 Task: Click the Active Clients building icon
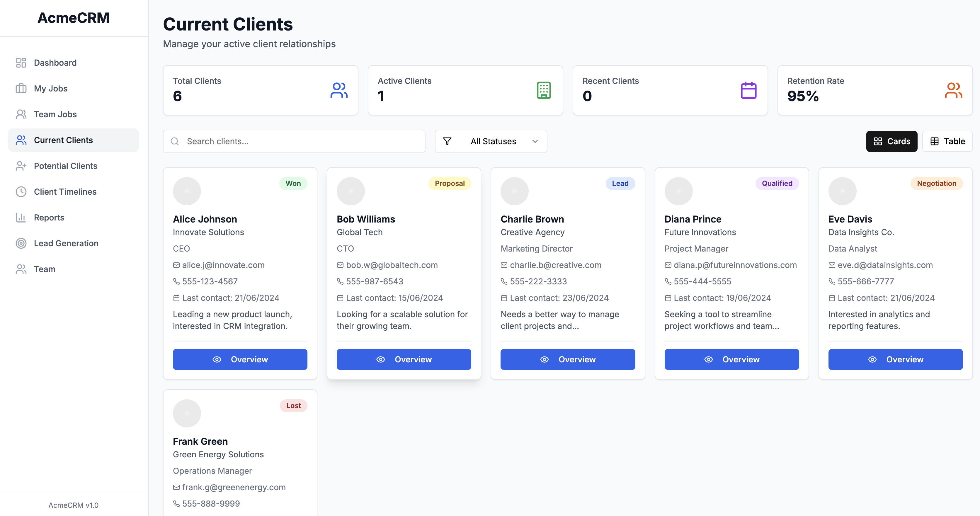[x=544, y=91]
